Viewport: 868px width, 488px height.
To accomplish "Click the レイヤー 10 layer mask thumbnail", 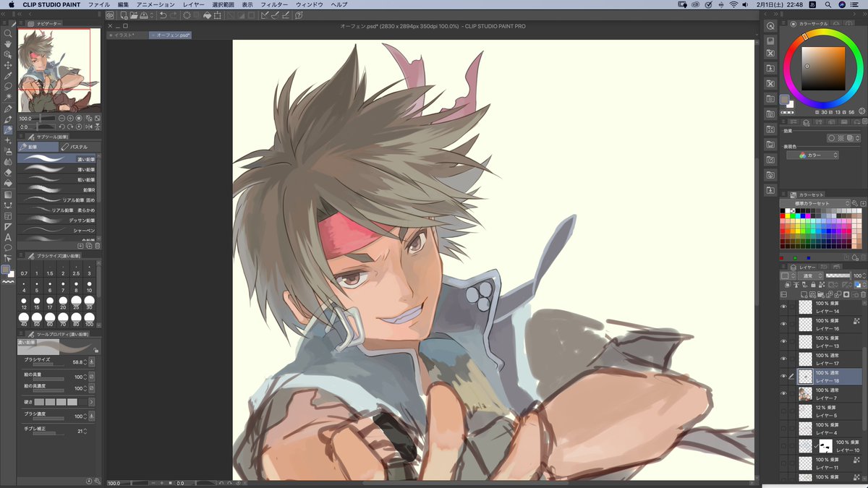I will point(825,445).
